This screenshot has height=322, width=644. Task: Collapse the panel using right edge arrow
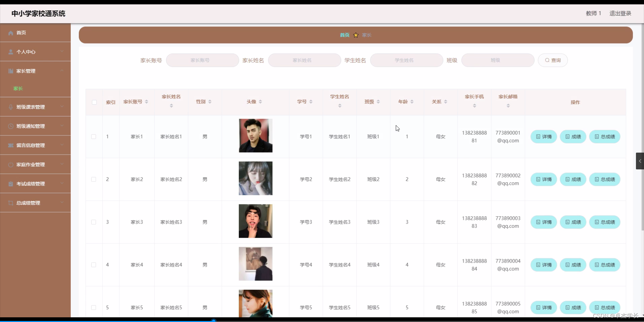coord(640,161)
